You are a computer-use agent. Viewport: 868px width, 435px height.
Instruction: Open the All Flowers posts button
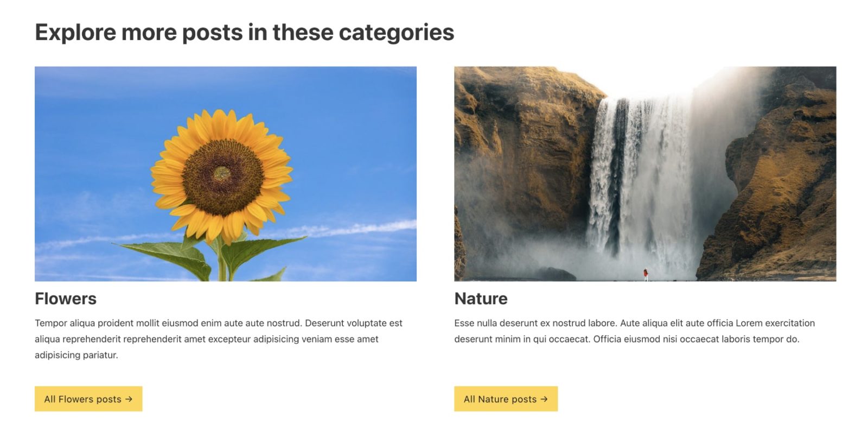(88, 399)
